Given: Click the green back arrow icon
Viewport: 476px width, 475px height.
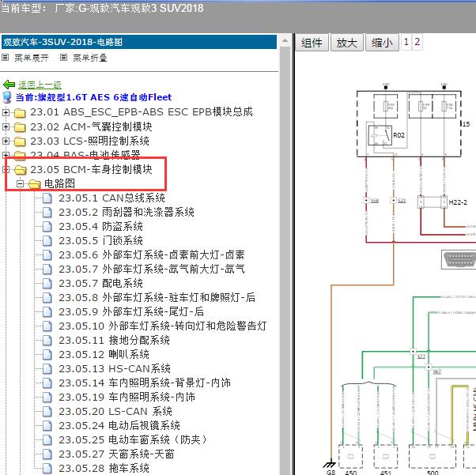Looking at the screenshot, I should click(9, 85).
